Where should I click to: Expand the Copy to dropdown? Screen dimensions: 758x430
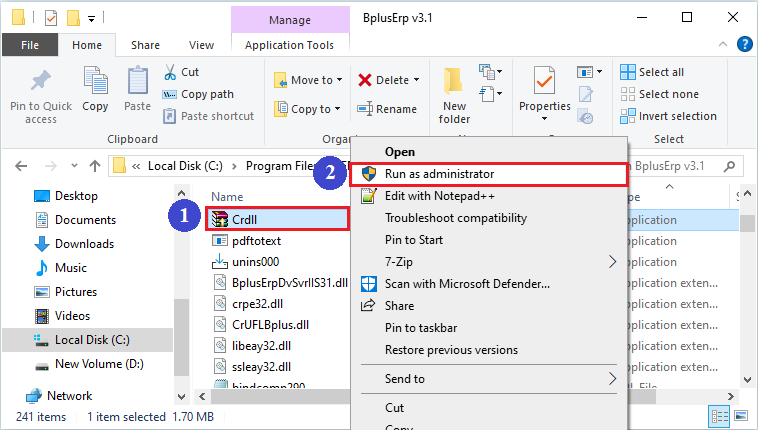pos(339,109)
